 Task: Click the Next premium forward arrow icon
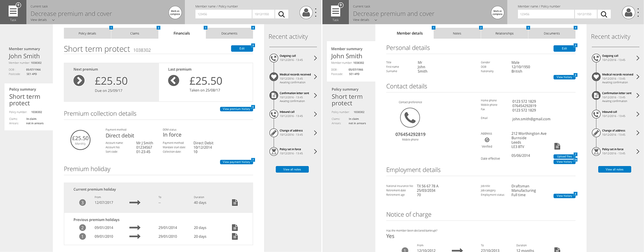coord(79,80)
